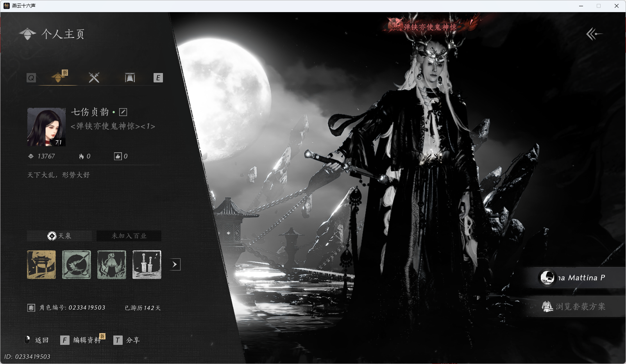Select the twin swords achievement badge
Screen dimensions: 626x364
[x=147, y=265]
